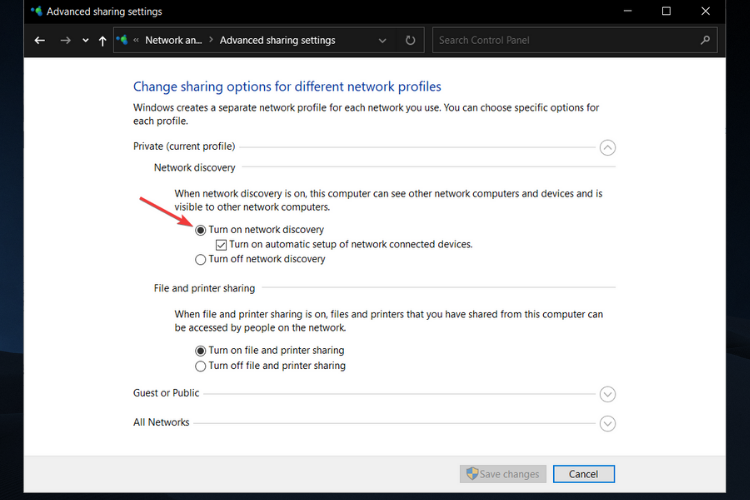Toggle automatic setup of network connected devices
This screenshot has height=500, width=750.
[x=221, y=245]
